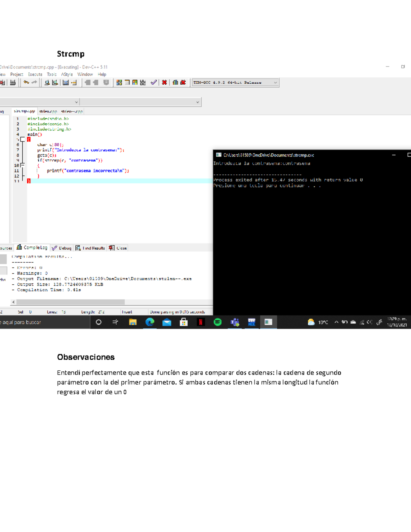This screenshot has height=532, width=411.
Task: Select the Compile checkmark icon
Action: pos(153,82)
